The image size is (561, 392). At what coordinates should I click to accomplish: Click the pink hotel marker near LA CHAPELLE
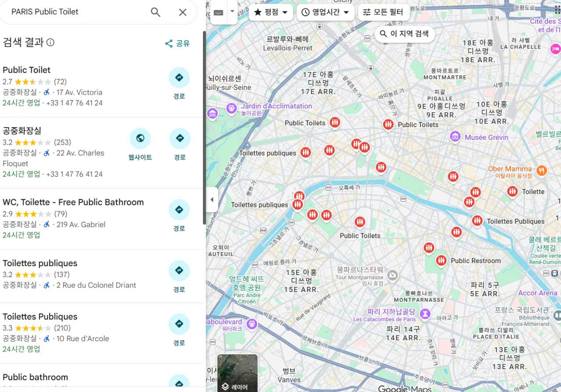pos(555,49)
